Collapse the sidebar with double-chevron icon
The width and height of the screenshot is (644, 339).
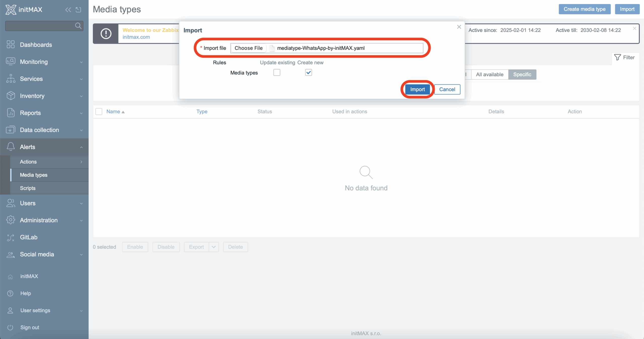(x=68, y=10)
